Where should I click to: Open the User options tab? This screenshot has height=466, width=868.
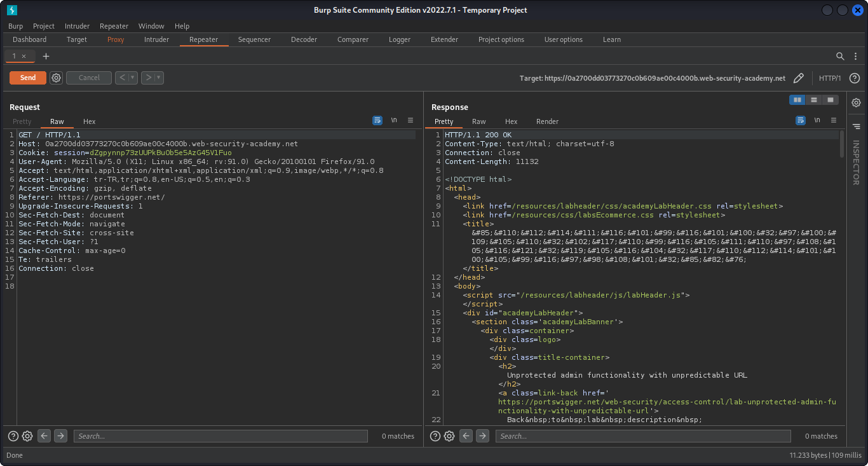click(563, 39)
